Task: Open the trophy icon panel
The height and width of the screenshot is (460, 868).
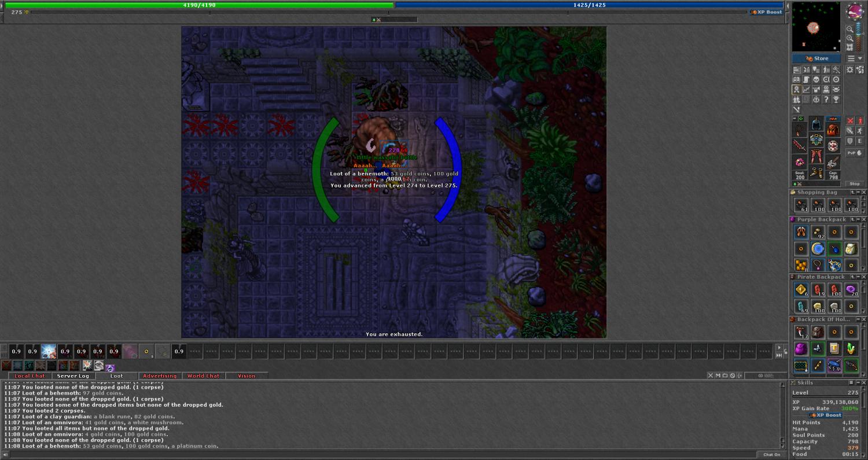Action: pyautogui.click(x=836, y=100)
